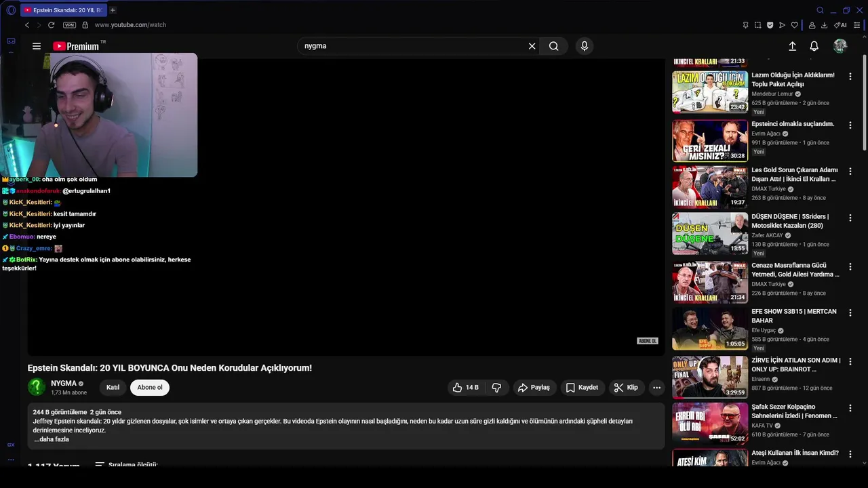This screenshot has width=868, height=488.
Task: Expand description with ...daha fazla
Action: 52,439
